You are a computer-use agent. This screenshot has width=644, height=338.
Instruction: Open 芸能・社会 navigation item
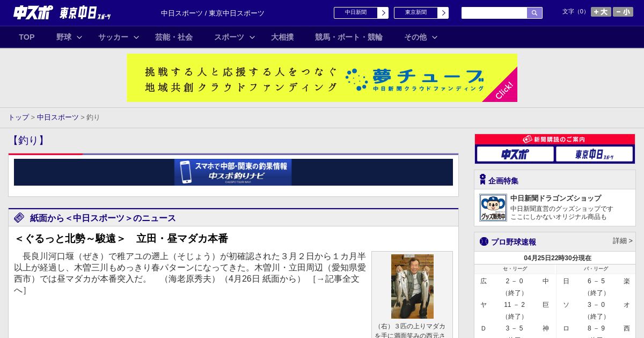174,37
